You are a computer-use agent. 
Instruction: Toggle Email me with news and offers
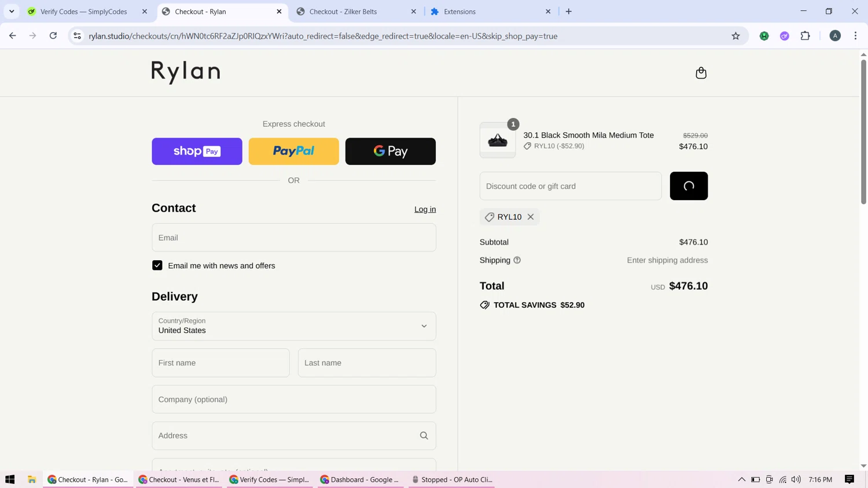click(x=157, y=265)
